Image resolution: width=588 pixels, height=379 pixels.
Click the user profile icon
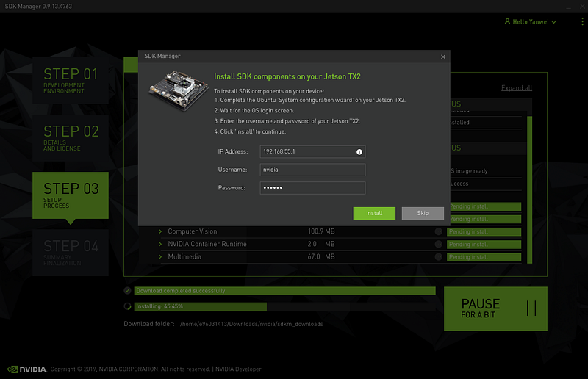pyautogui.click(x=507, y=21)
